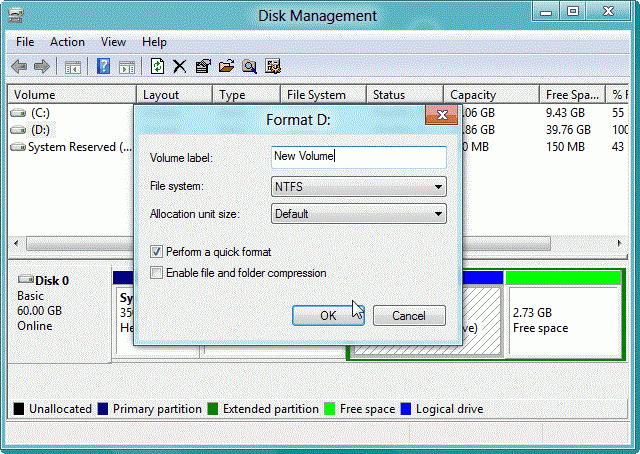The height and width of the screenshot is (454, 640).
Task: Click the volume list horizontal scrollbar
Action: click(x=317, y=244)
